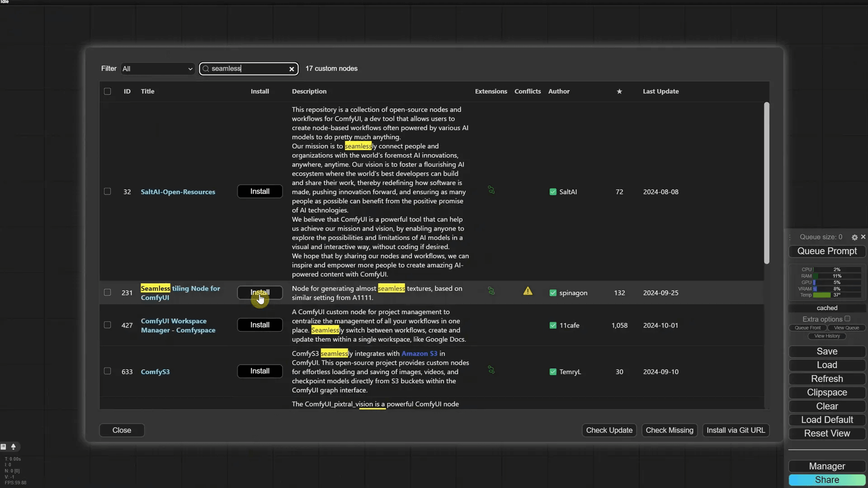
Task: Click Queue Prompt button
Action: pyautogui.click(x=827, y=251)
